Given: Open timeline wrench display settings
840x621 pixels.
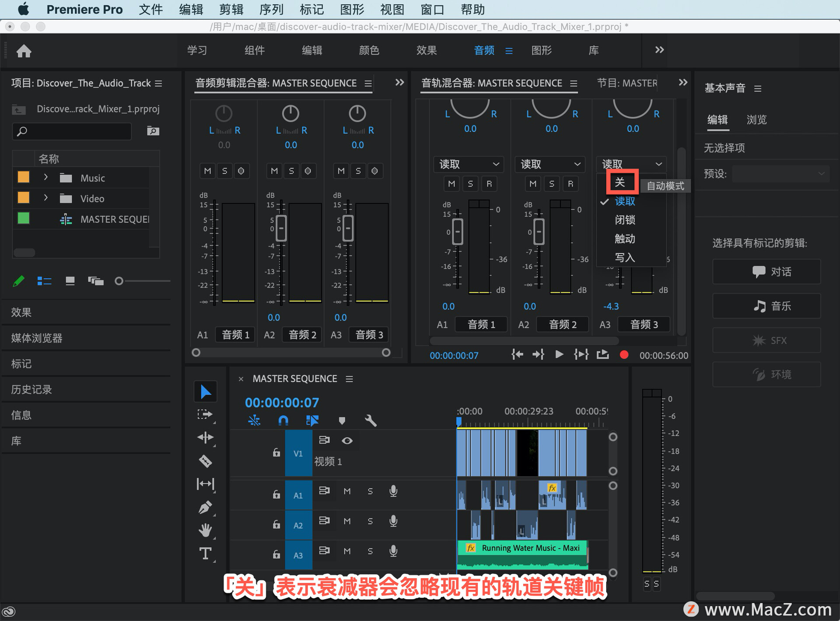Looking at the screenshot, I should pos(370,421).
